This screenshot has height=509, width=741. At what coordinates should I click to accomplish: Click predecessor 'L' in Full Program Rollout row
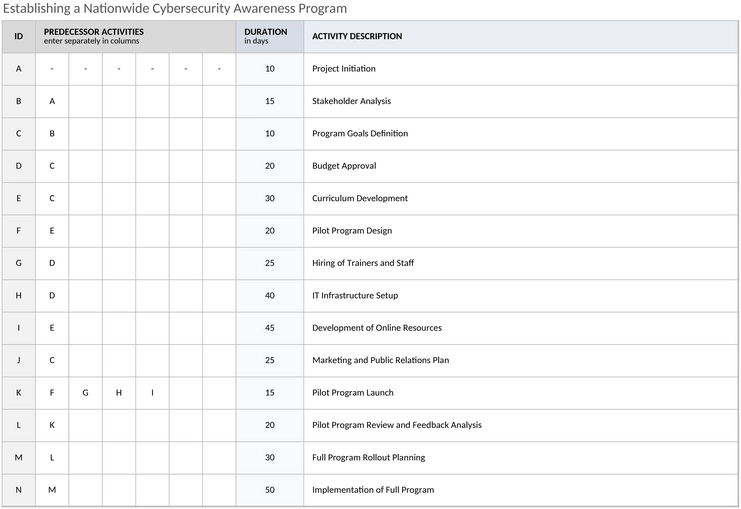point(52,457)
